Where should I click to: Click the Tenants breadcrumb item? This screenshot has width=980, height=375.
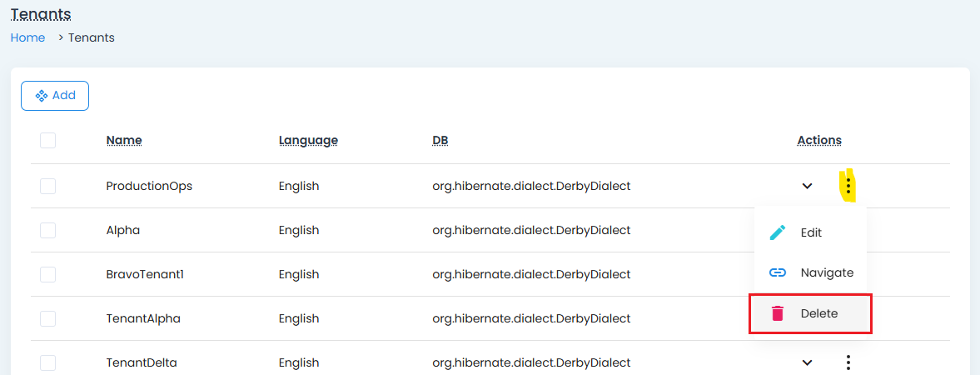[92, 37]
